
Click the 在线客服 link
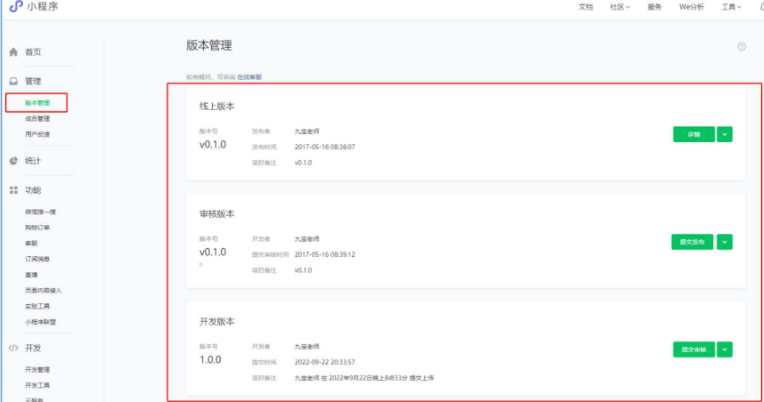click(249, 76)
